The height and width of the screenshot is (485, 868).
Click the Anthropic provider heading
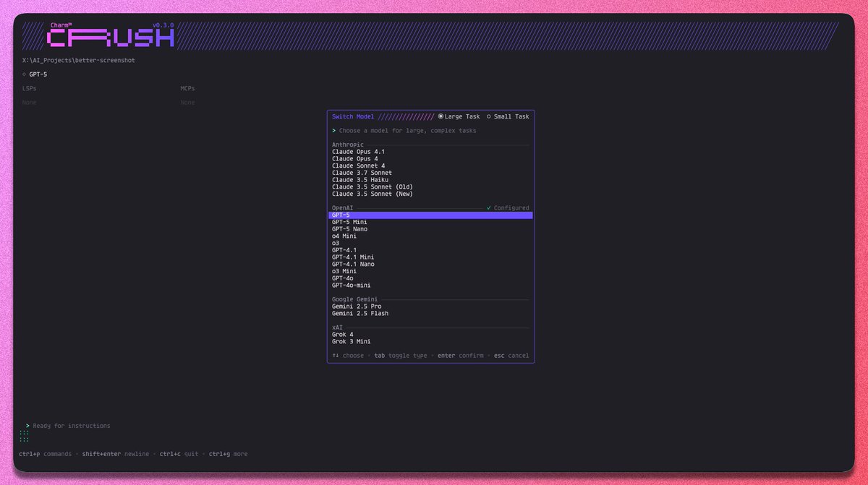pyautogui.click(x=348, y=145)
